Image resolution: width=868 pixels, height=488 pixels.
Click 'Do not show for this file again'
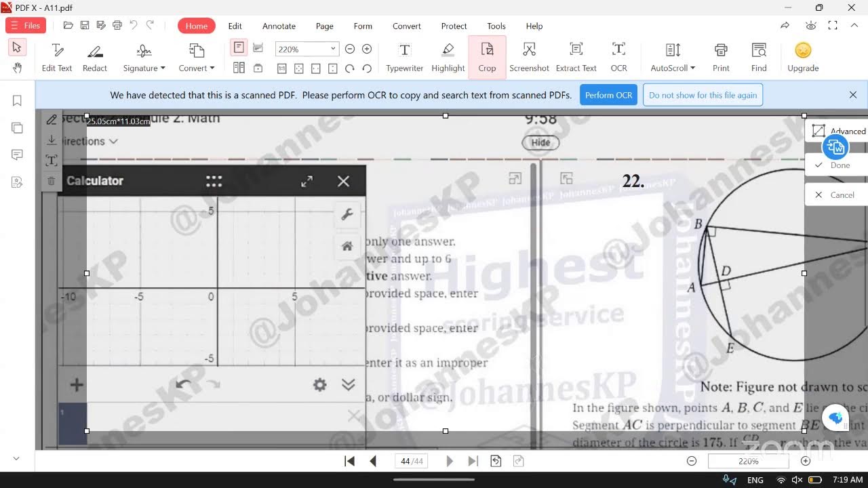tap(703, 95)
